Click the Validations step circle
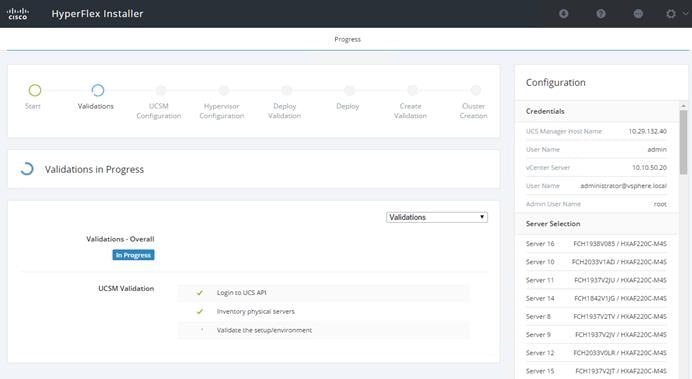Viewport: 692px width, 379px height. click(98, 90)
